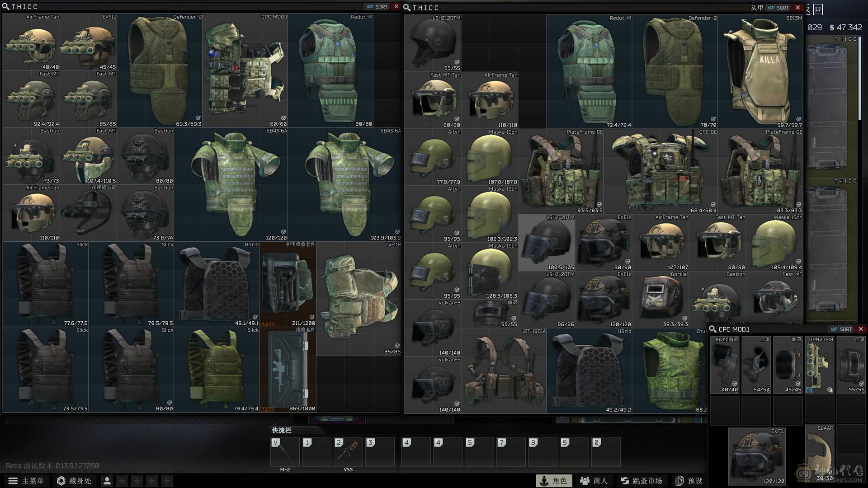The image size is (868, 488).
Task: Select the Maska 1Sch helmet showing 107.8/107.8
Action: [490, 157]
